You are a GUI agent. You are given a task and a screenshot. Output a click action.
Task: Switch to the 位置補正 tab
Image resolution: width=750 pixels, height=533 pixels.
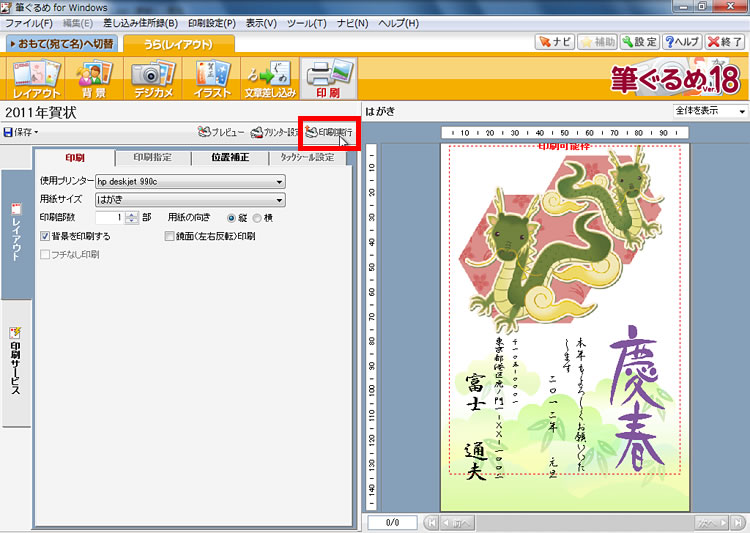tap(230, 157)
